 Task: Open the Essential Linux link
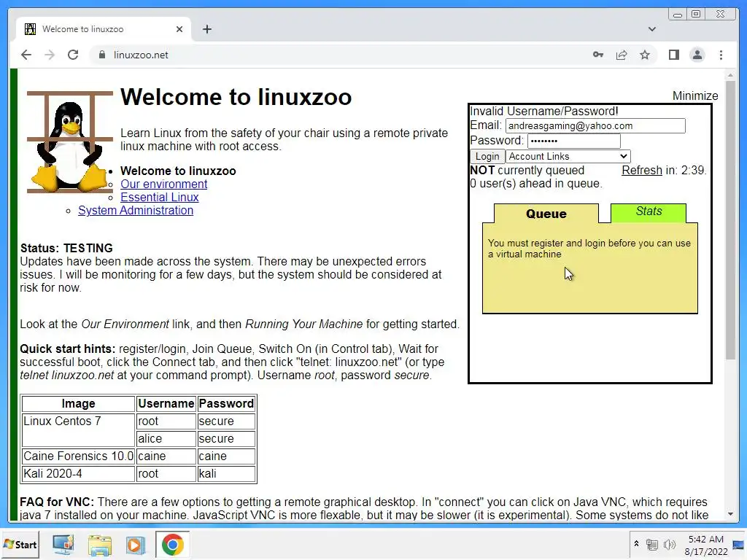click(x=159, y=197)
